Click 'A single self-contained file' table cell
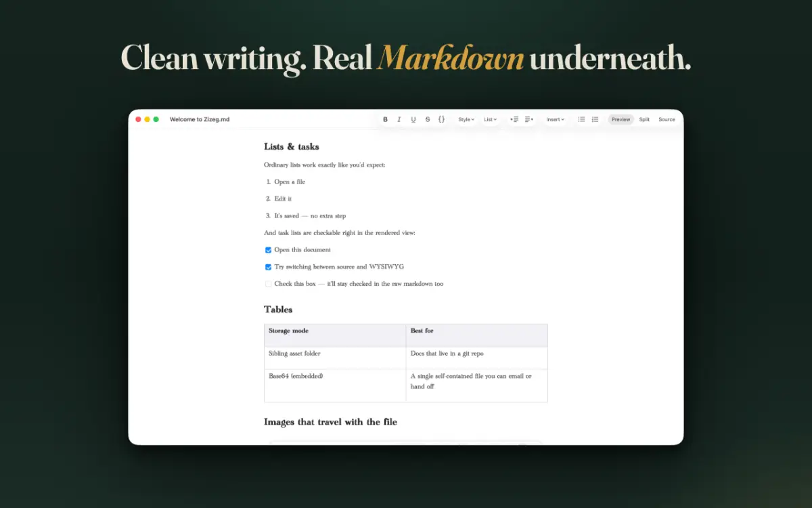The height and width of the screenshot is (508, 812). click(477, 385)
